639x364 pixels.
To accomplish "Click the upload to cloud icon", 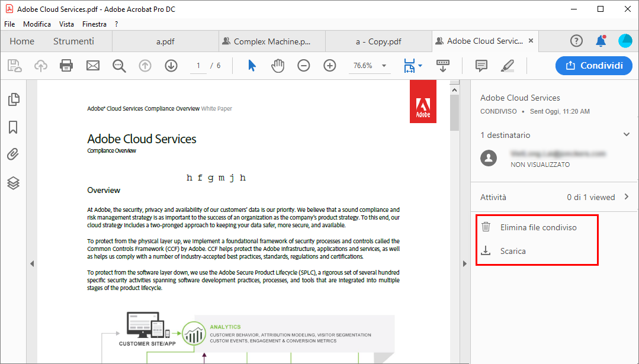I will [40, 66].
